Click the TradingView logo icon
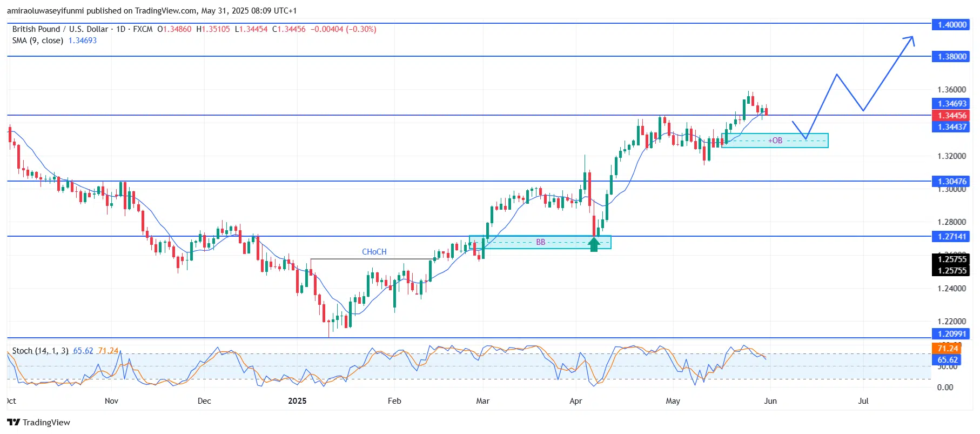Screen dimensions: 980x434 (14, 422)
